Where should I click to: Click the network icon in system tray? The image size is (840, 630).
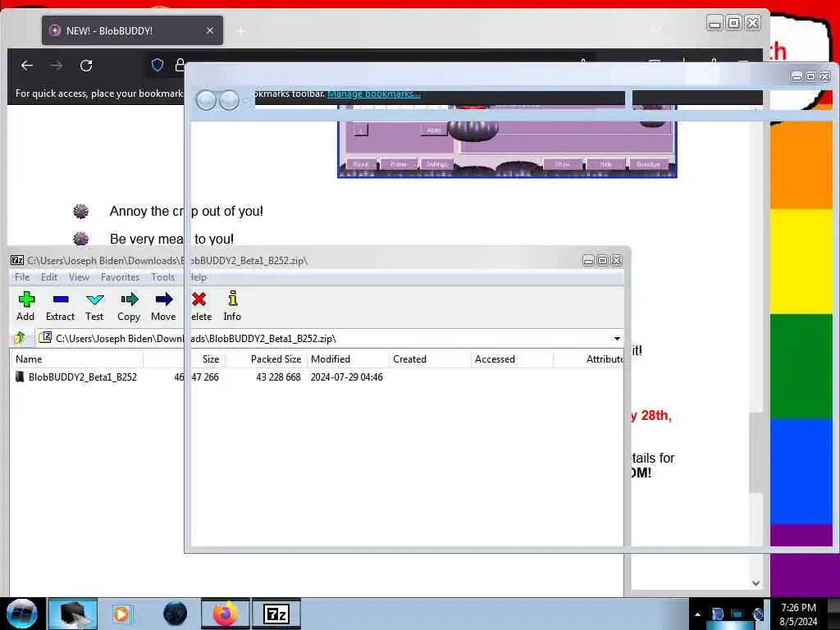pos(737,614)
